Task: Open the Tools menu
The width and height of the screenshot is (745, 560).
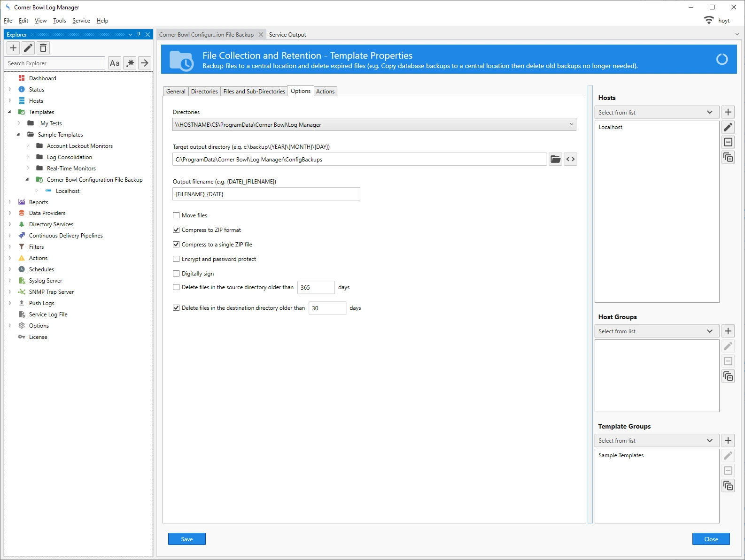Action: point(59,21)
